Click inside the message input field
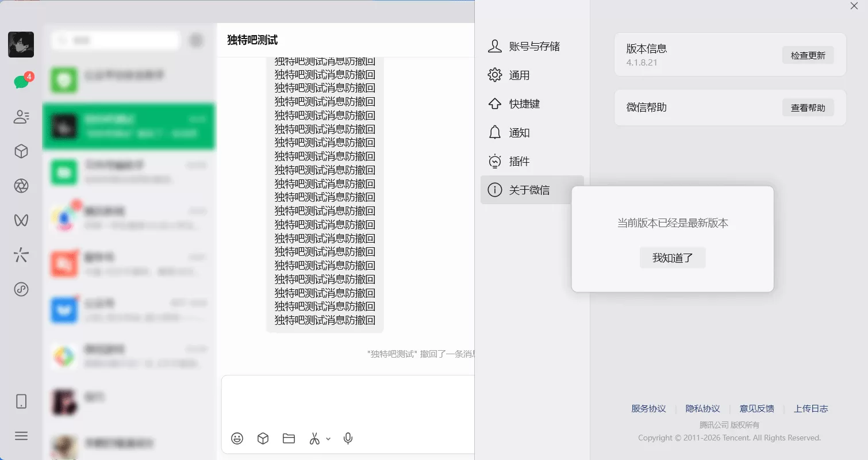 pos(345,402)
